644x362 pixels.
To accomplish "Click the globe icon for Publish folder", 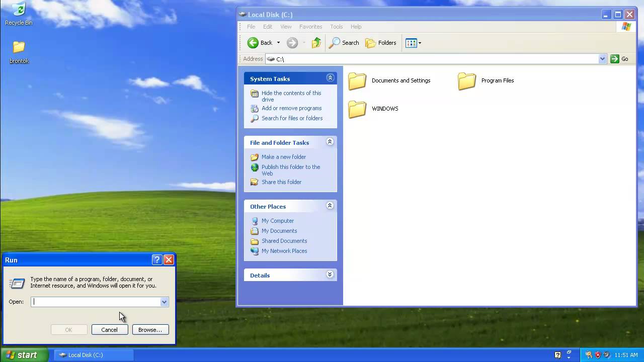I will point(255,167).
